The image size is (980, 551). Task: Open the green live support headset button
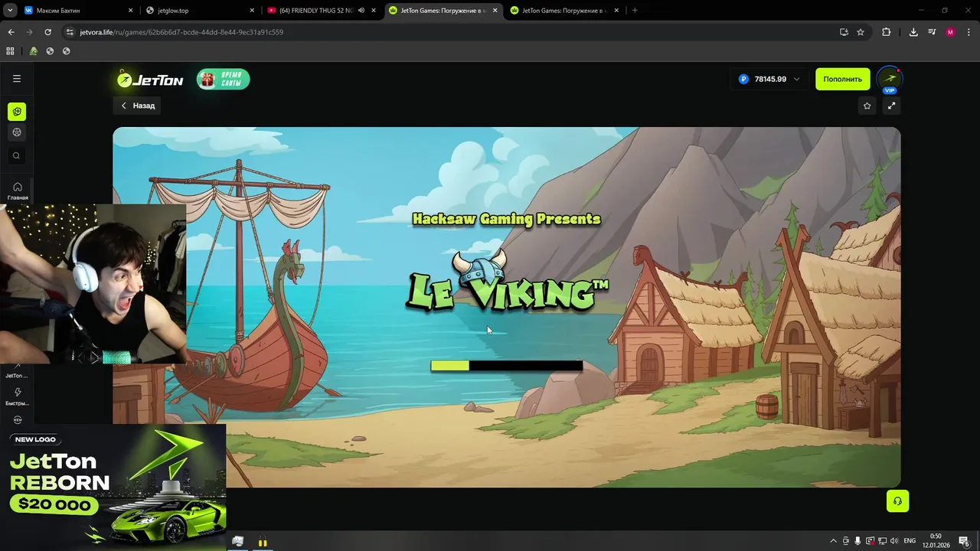[897, 501]
